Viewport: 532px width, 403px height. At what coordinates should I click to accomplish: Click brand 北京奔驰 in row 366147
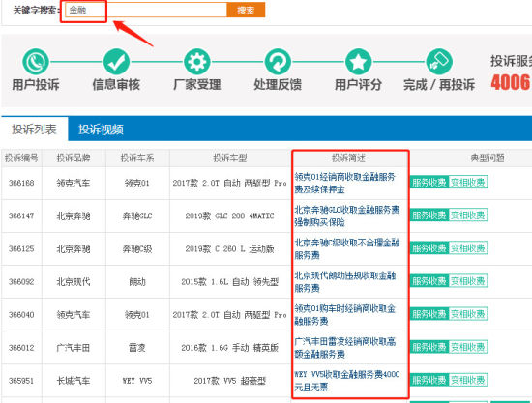tap(74, 216)
